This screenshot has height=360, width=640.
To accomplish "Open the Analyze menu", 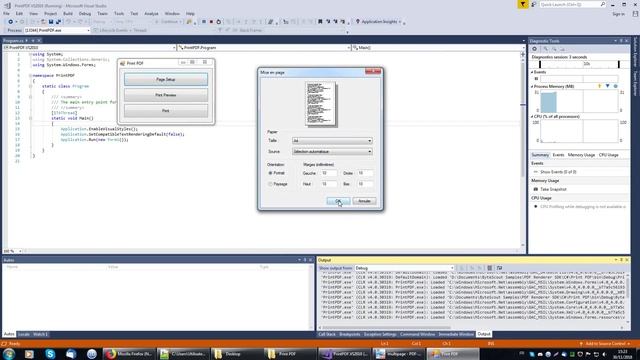I will point(151,13).
